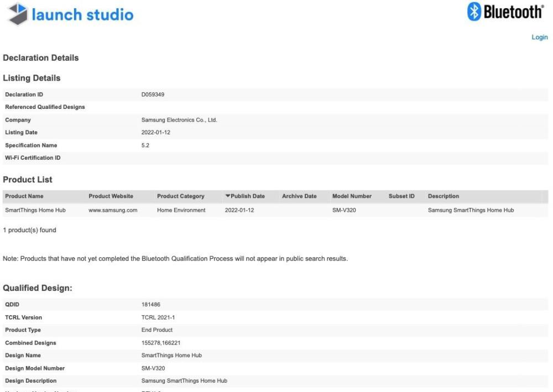Click the Archive Date column header
553x392 pixels.
[299, 196]
